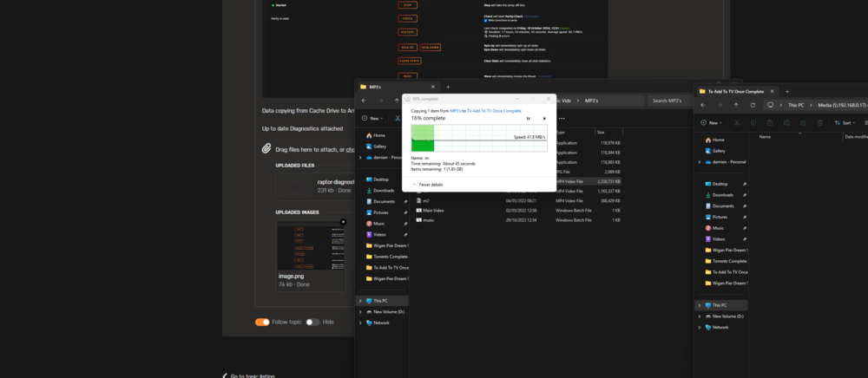Expand damien - Personal in MP3's window sidebar
Image resolution: width=868 pixels, height=378 pixels.
(360, 158)
